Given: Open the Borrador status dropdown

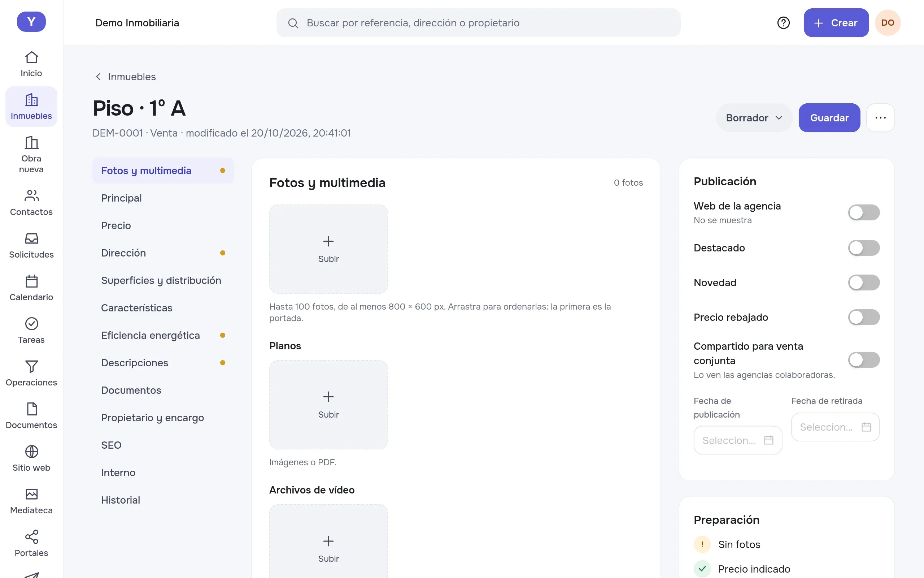Looking at the screenshot, I should pos(754,118).
